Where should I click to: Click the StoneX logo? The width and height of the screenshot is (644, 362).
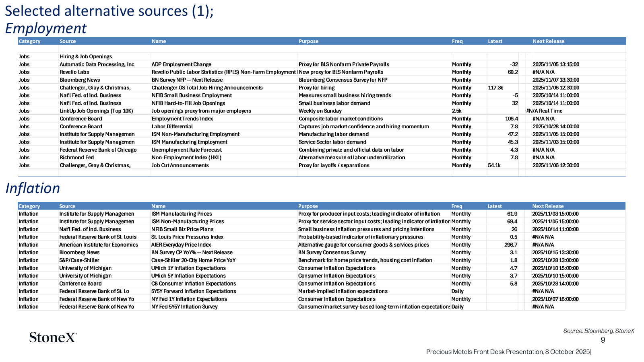(53, 337)
